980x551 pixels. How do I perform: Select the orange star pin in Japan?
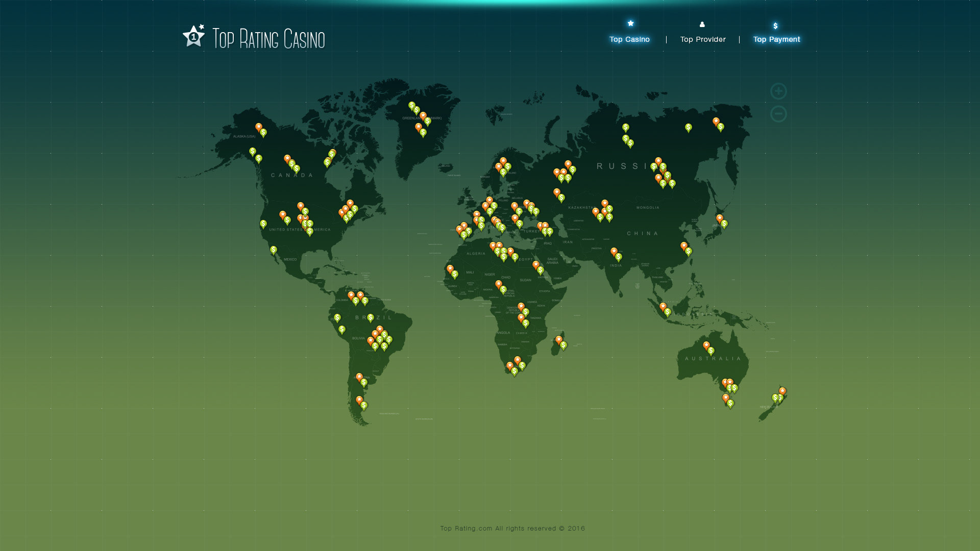point(719,218)
